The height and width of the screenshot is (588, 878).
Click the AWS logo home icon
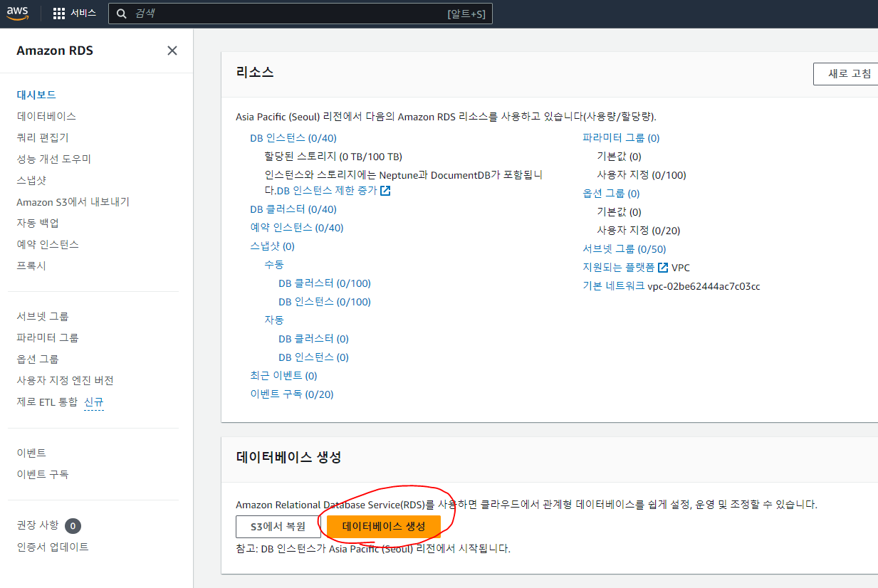pos(18,12)
